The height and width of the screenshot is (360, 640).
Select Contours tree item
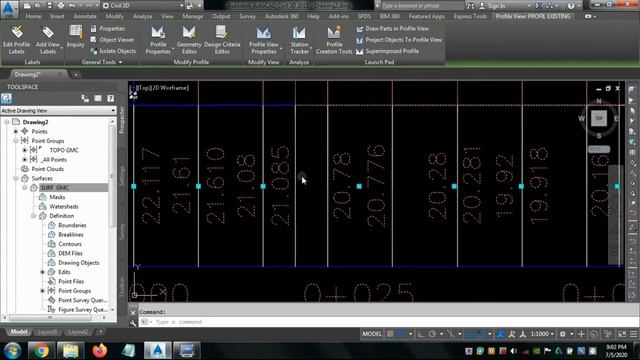70,244
